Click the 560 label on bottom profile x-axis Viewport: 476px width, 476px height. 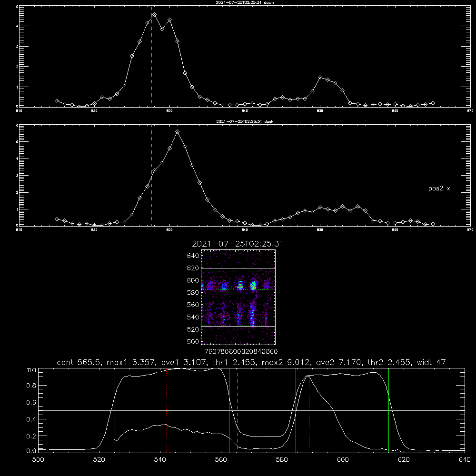pos(221,460)
